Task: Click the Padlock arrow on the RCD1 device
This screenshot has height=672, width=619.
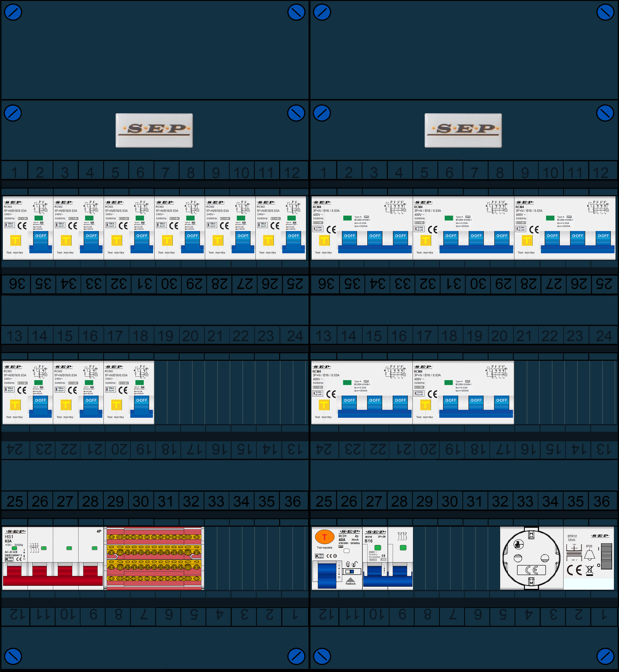Action: click(350, 579)
